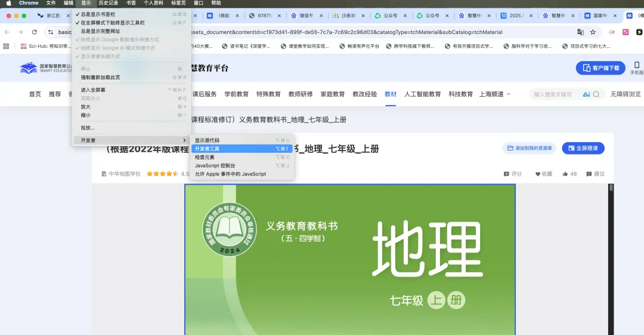644x335 pixels.
Task: Click the 收藏 heart icon
Action: (538, 174)
